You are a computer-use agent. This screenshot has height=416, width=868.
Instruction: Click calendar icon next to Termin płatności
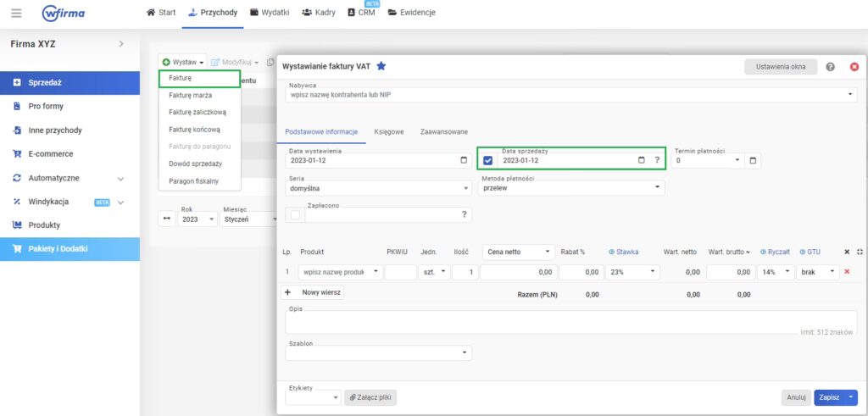click(753, 160)
